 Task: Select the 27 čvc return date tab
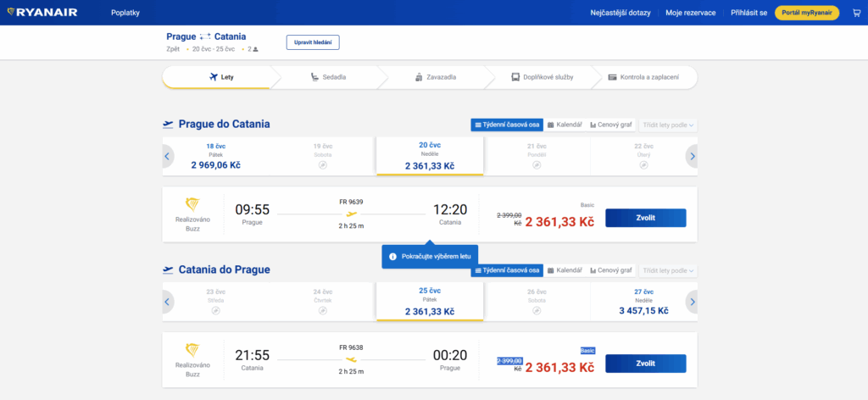644,302
